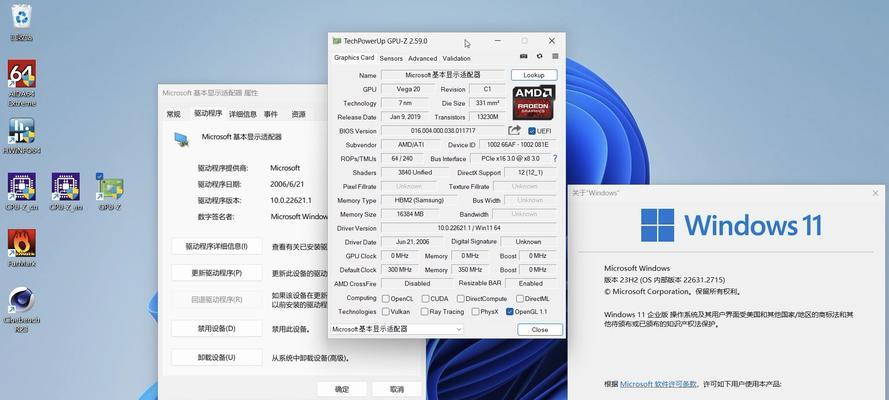Switch to the Graphics Card tab
This screenshot has height=400, width=889.
pos(354,58)
